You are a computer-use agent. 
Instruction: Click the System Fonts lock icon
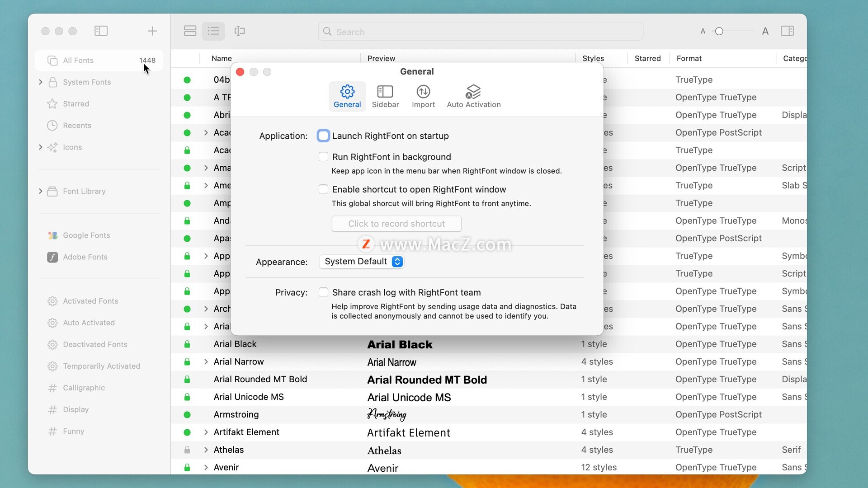[x=52, y=82]
